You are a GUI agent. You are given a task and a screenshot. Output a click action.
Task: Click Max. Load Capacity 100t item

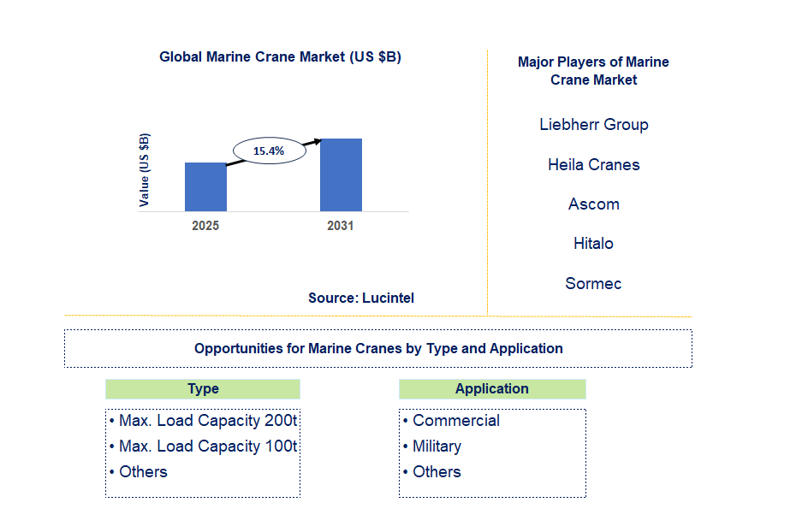coord(204,446)
